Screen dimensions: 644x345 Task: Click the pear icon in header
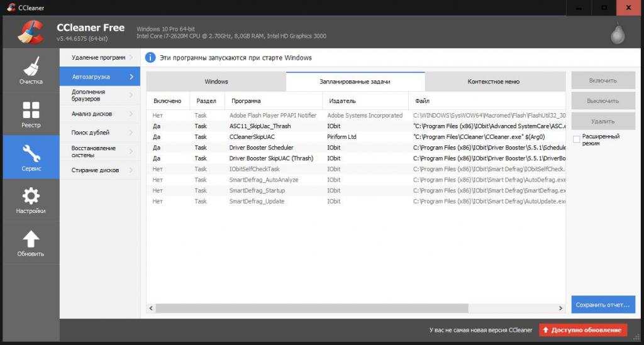point(618,33)
